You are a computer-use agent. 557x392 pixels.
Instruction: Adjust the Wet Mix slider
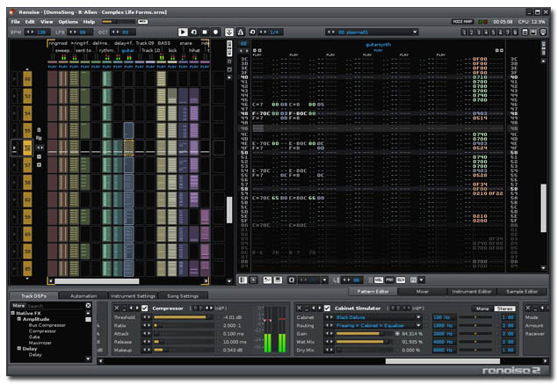coord(364,342)
